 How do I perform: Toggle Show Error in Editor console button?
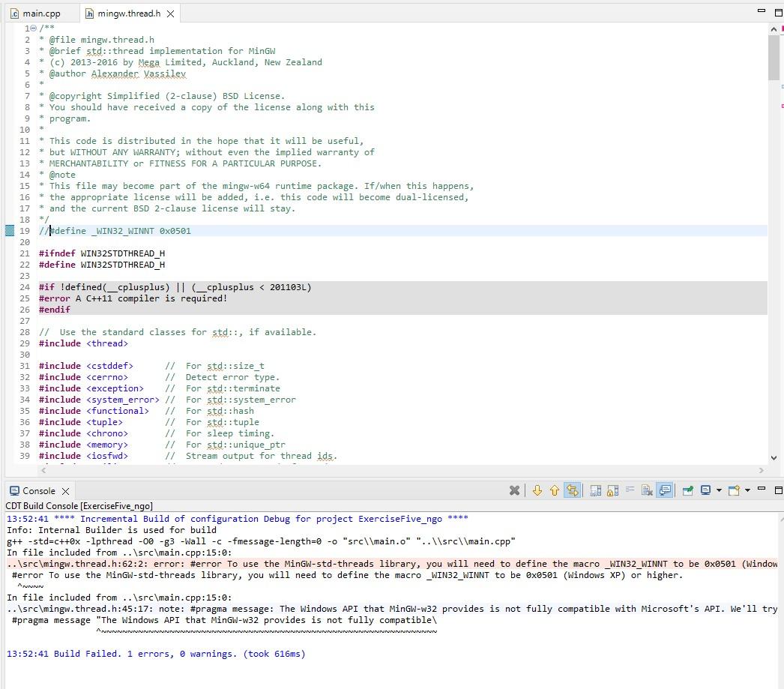point(573,490)
